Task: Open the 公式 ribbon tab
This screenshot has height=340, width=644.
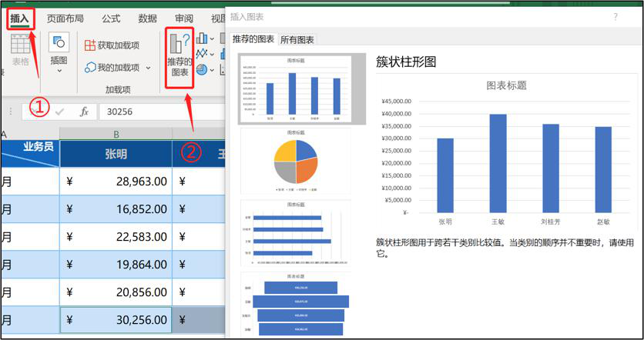Action: click(x=111, y=18)
